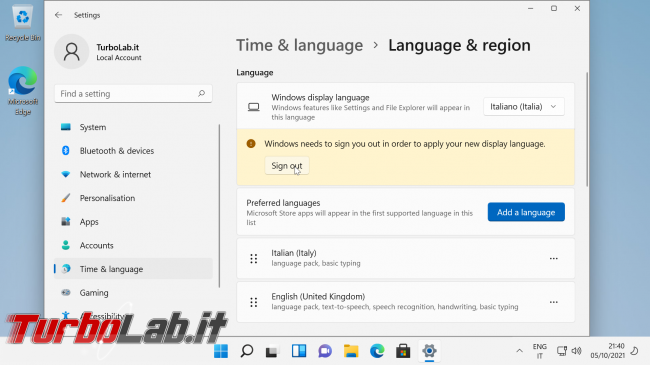The width and height of the screenshot is (650, 365).
Task: Click the Bluetooth icon in sidebar
Action: coord(65,151)
